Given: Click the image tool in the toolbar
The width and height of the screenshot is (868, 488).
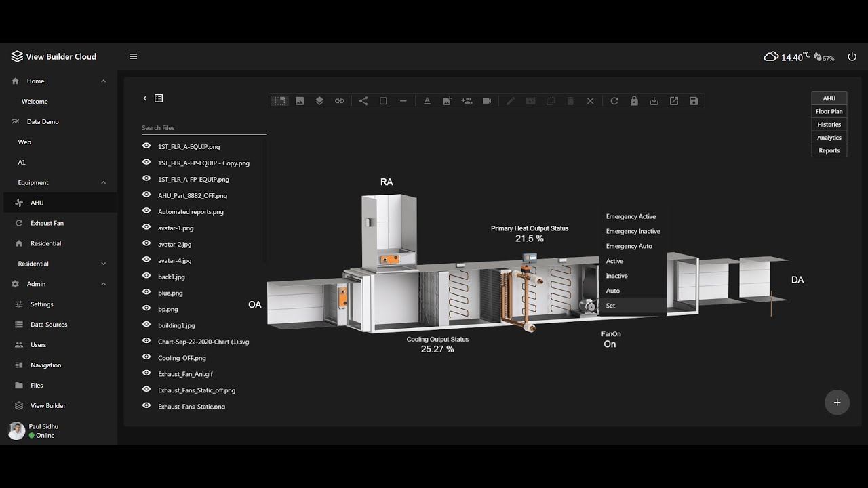Looking at the screenshot, I should tap(300, 101).
